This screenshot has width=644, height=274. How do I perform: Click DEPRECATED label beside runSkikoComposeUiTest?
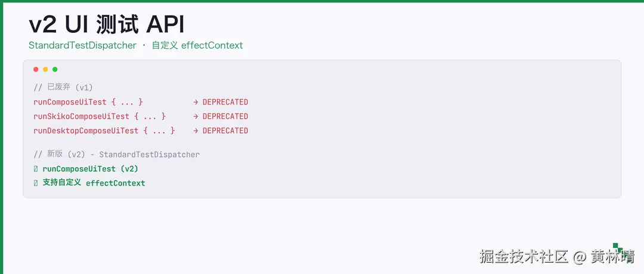[x=225, y=116]
